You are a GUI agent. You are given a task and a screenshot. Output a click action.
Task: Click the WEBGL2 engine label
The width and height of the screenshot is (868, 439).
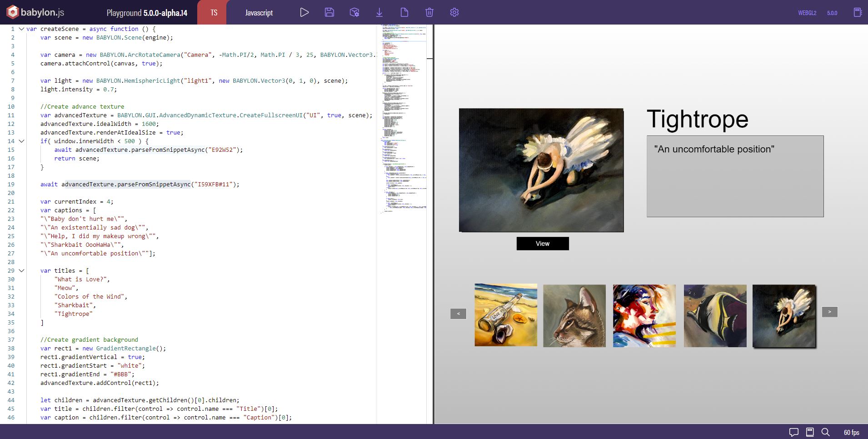(807, 13)
